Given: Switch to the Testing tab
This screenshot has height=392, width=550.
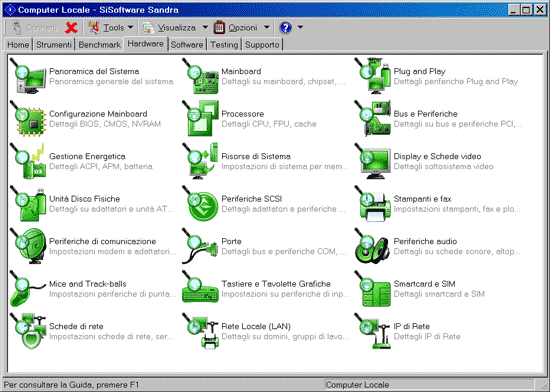Looking at the screenshot, I should [x=224, y=45].
